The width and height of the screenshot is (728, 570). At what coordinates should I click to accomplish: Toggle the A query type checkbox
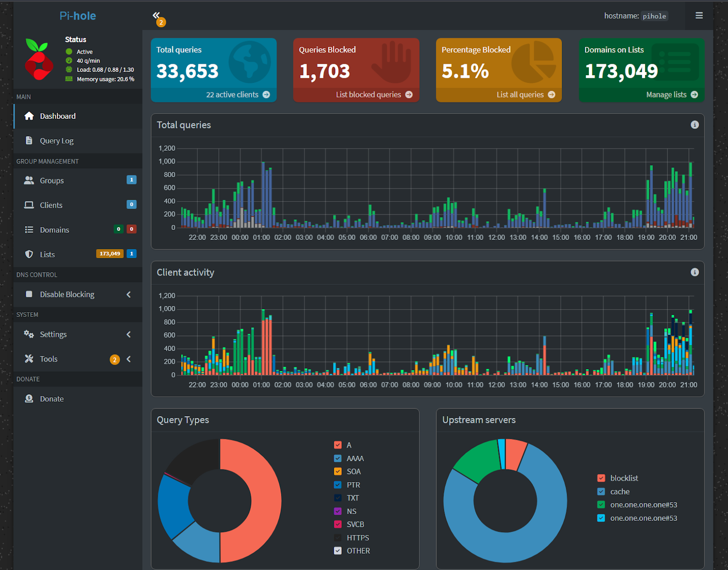[x=338, y=445]
